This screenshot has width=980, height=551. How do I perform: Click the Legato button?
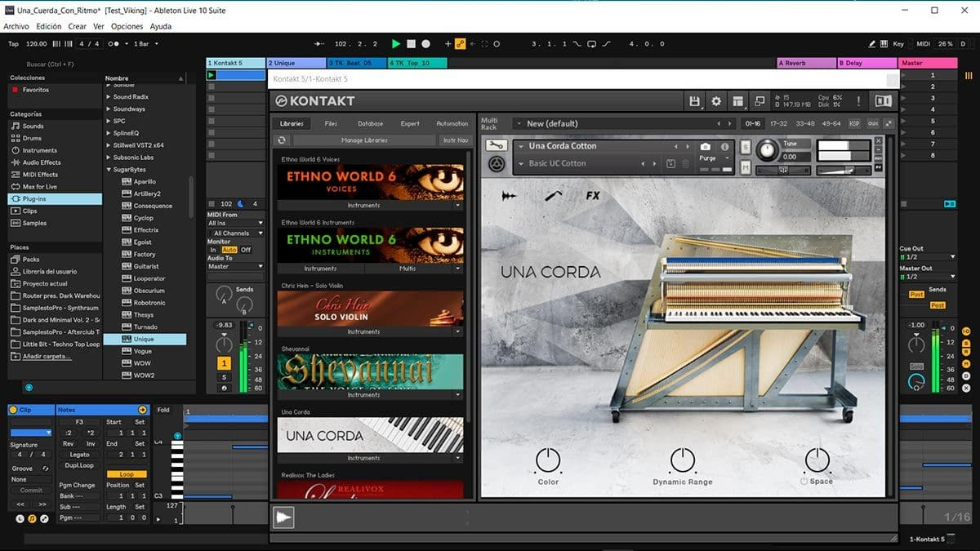pos(79,455)
